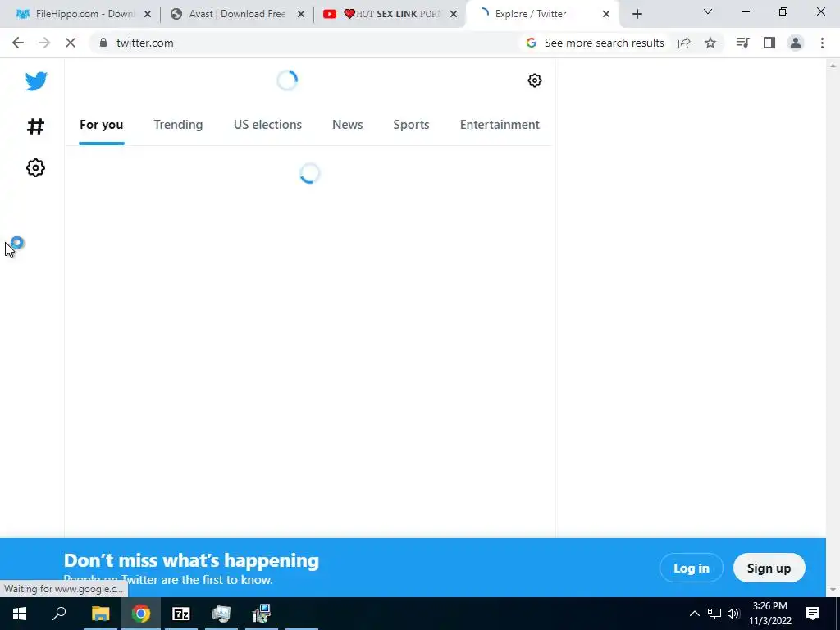
Task: Click the Sign up button
Action: pos(769,568)
